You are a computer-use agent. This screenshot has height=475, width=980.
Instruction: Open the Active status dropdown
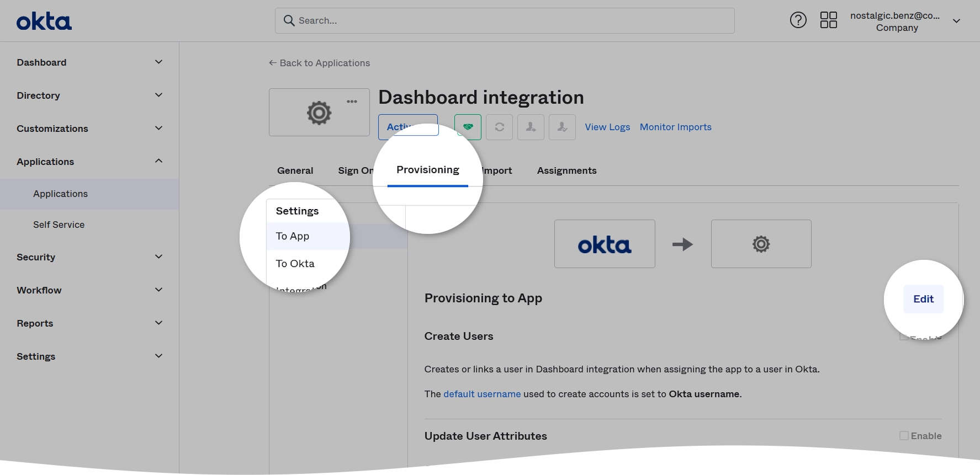click(408, 127)
